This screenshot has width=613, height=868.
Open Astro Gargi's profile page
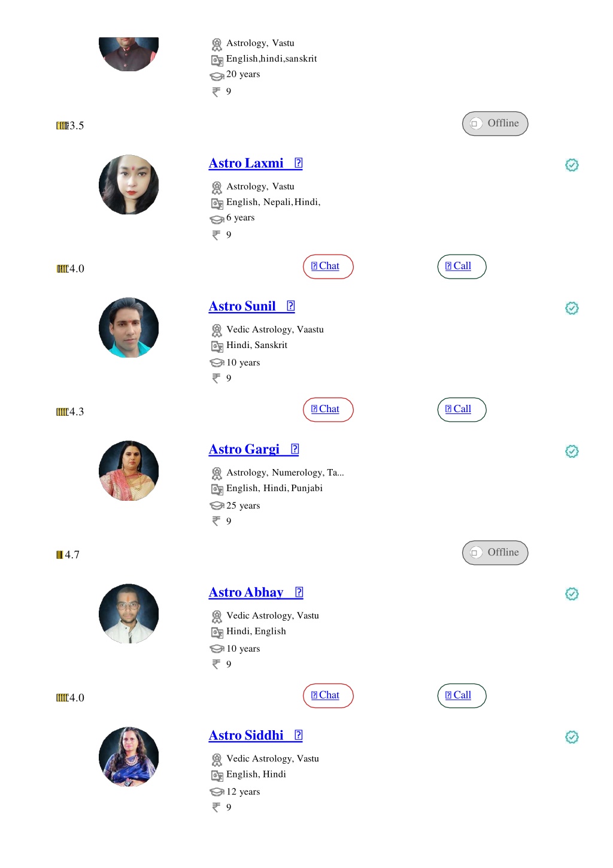(x=254, y=449)
